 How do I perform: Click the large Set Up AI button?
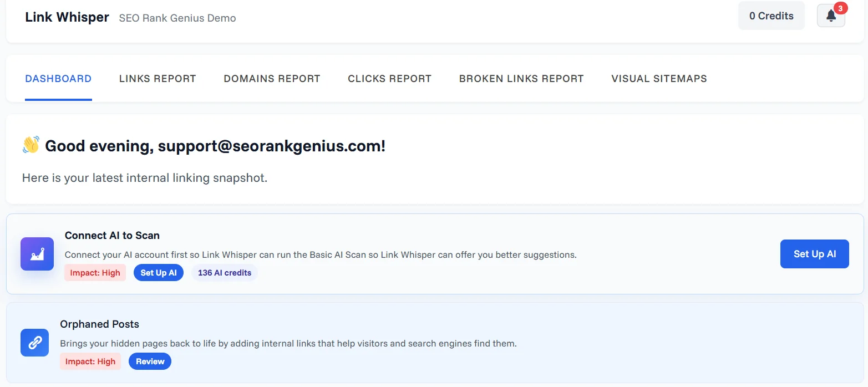pos(815,254)
